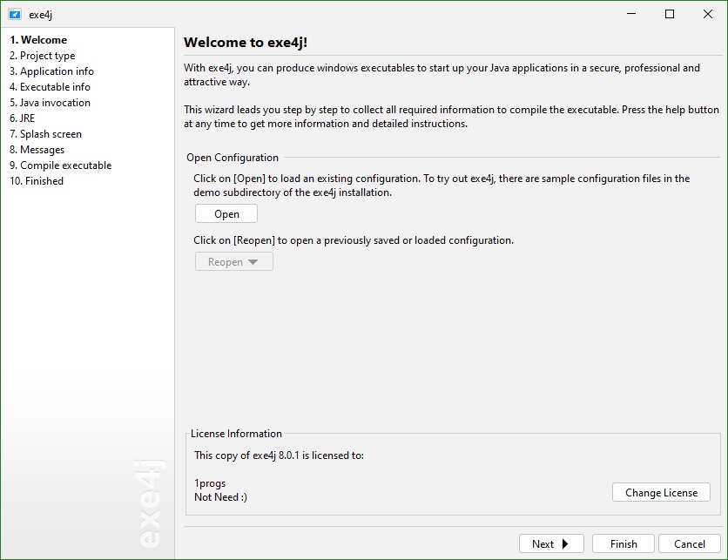This screenshot has width=728, height=560.
Task: Open an existing configuration with Open button
Action: coord(226,214)
